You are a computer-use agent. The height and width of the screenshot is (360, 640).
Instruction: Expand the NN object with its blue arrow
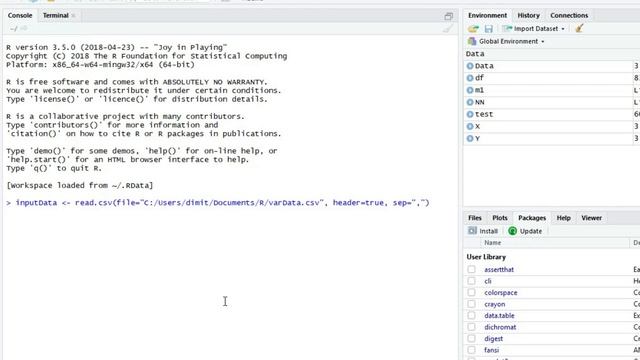(x=470, y=102)
